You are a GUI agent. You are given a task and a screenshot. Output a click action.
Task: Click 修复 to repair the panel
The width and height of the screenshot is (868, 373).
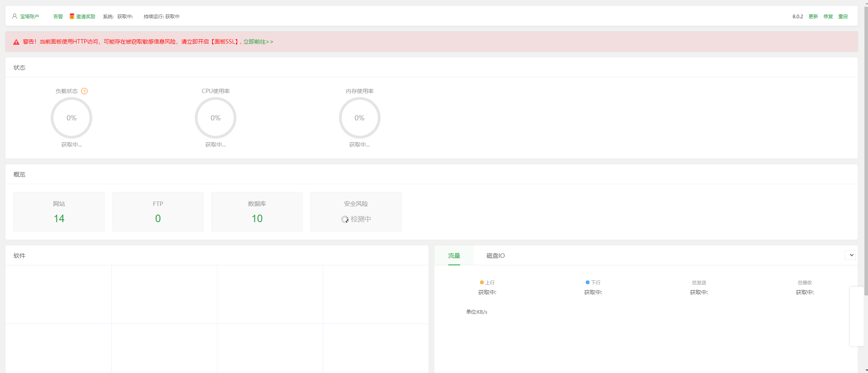[828, 17]
